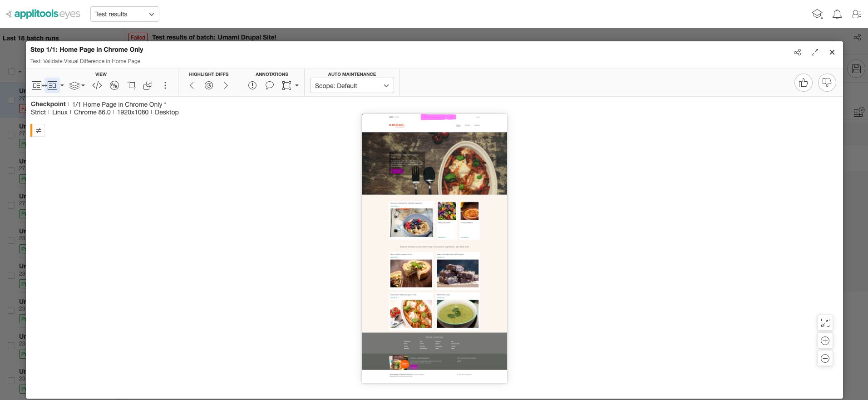Click the Umami home page screenshot thumbnail
868x400 pixels.
(x=434, y=248)
